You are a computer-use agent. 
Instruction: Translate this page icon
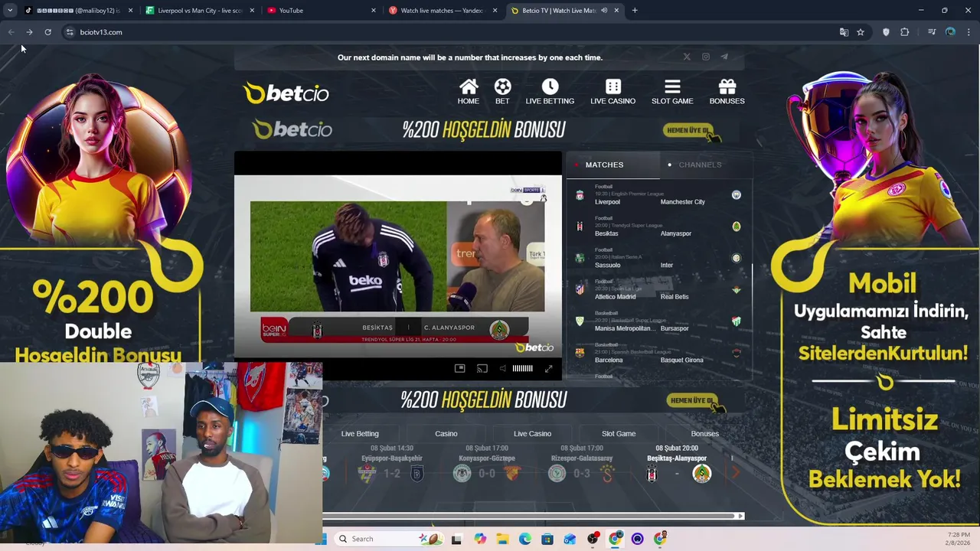(x=844, y=32)
